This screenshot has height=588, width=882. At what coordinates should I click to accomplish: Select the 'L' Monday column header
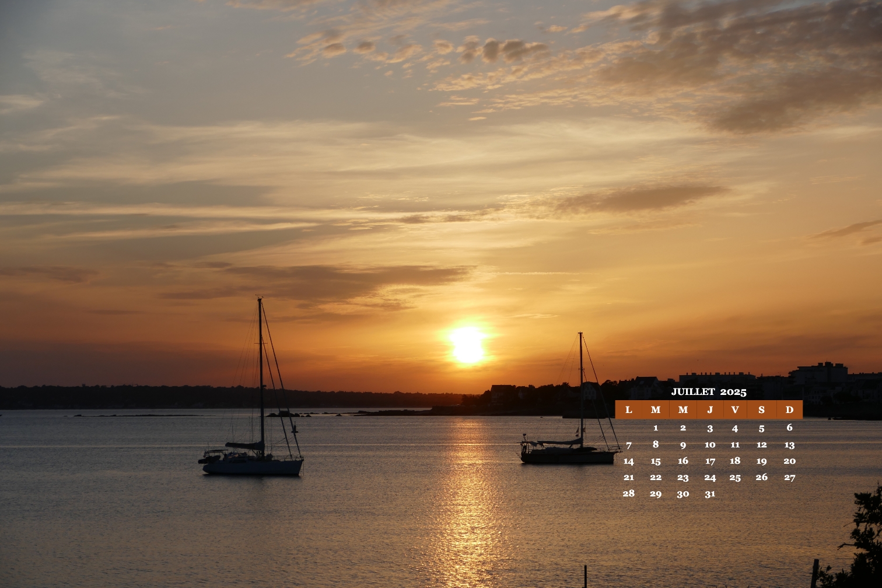pos(628,409)
